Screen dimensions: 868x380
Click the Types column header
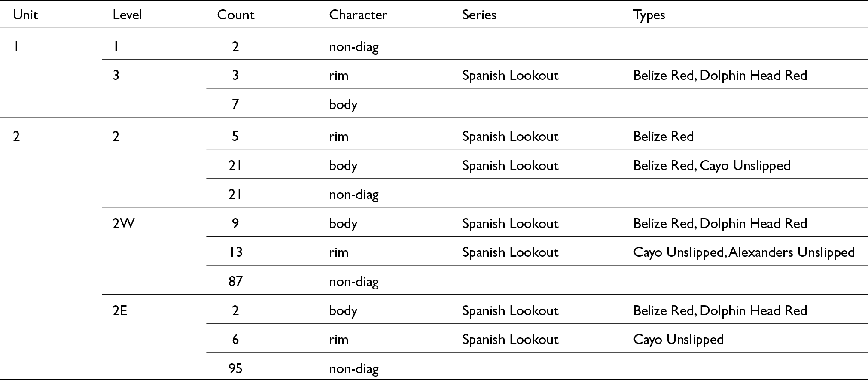[x=649, y=15]
